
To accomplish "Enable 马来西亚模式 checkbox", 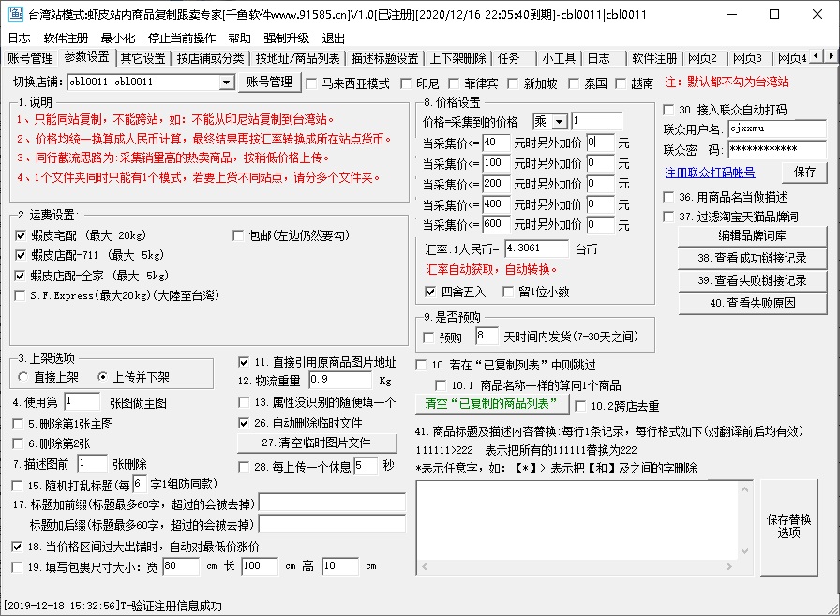I will click(x=311, y=83).
